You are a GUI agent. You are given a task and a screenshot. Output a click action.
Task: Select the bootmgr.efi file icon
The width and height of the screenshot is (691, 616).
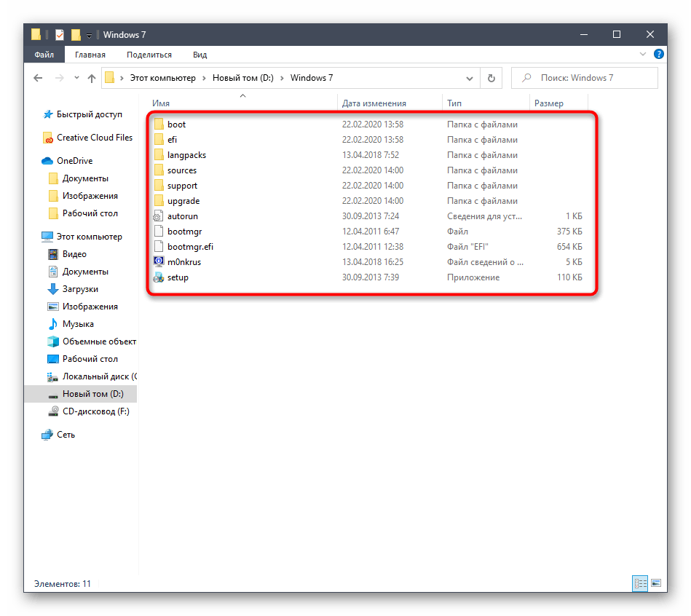(159, 247)
